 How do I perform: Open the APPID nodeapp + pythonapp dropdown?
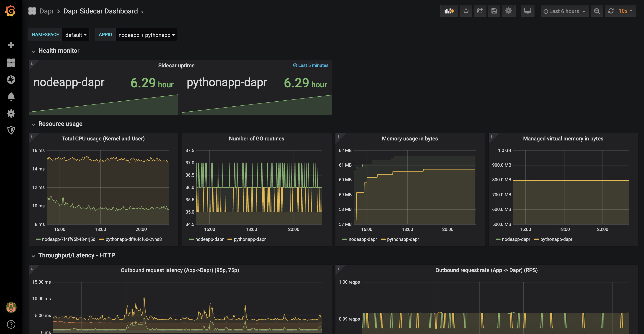tap(146, 35)
